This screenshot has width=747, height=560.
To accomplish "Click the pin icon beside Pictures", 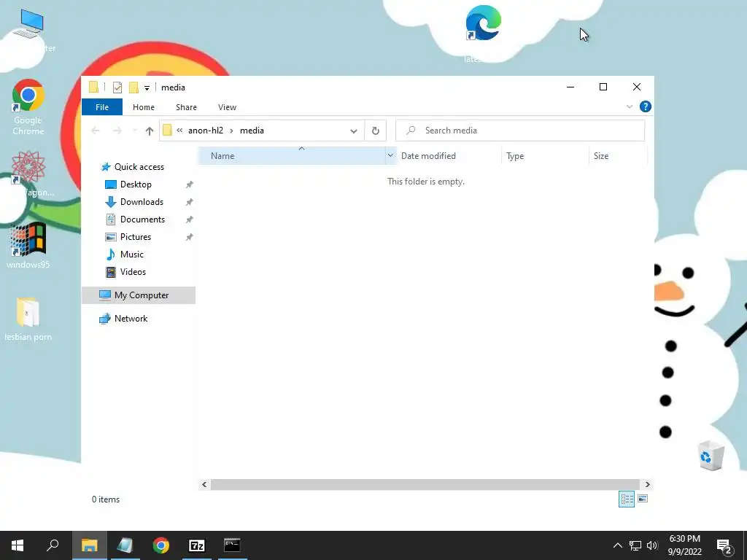I will coord(189,237).
